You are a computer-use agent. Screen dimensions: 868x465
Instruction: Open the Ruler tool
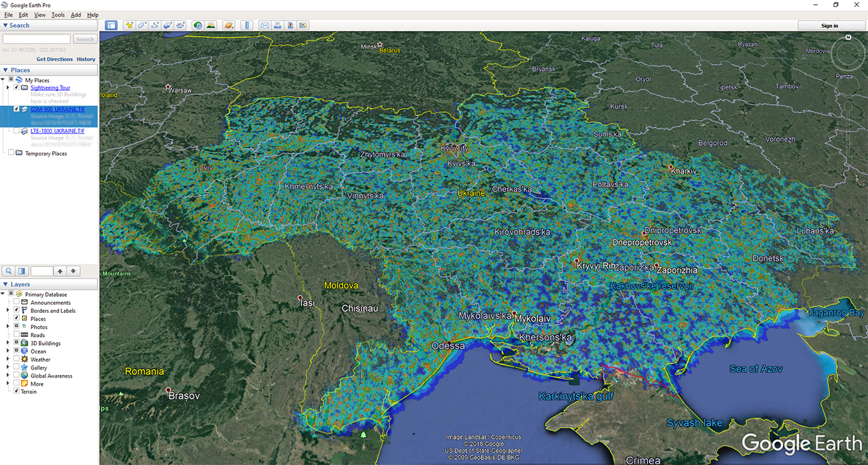[247, 25]
